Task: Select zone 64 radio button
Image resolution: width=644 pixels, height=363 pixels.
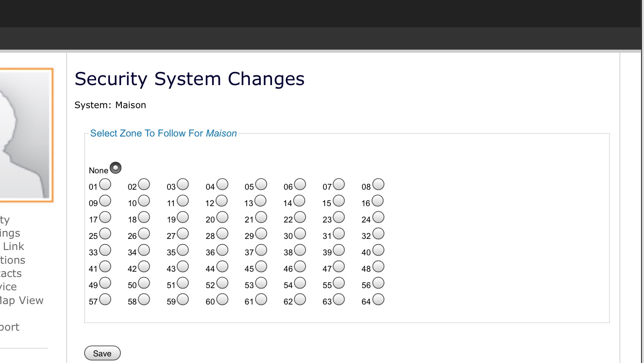Action: point(378,300)
